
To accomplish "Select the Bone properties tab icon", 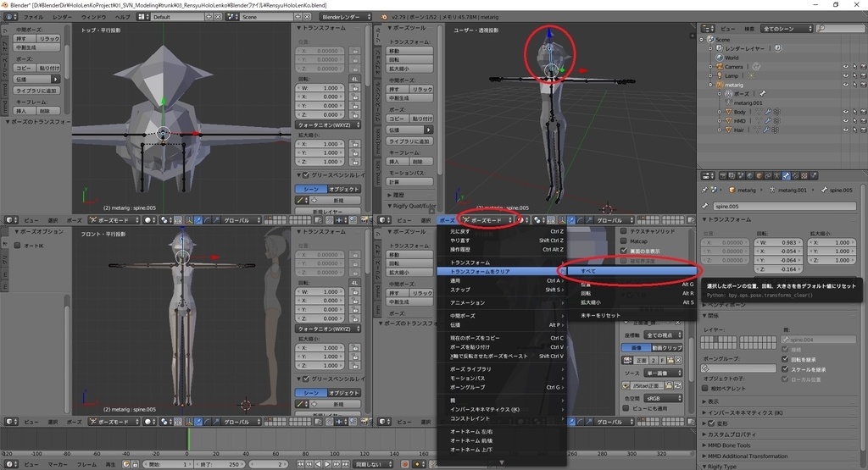I will pyautogui.click(x=786, y=176).
